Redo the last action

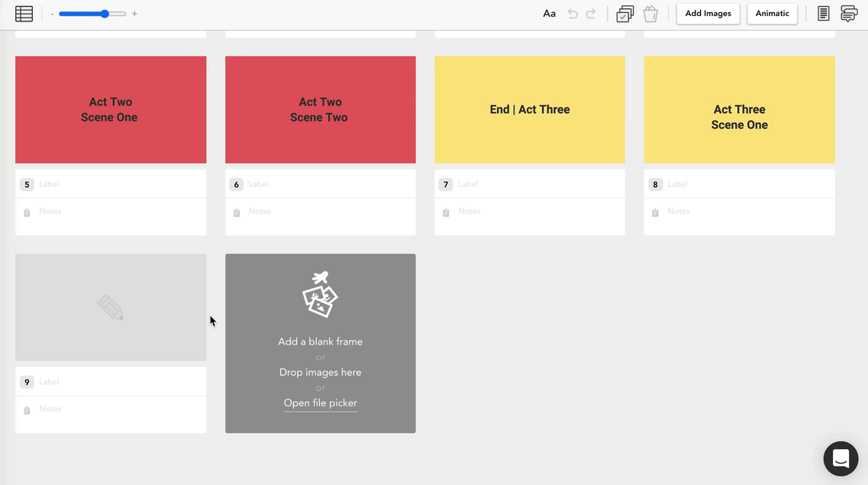pos(591,14)
